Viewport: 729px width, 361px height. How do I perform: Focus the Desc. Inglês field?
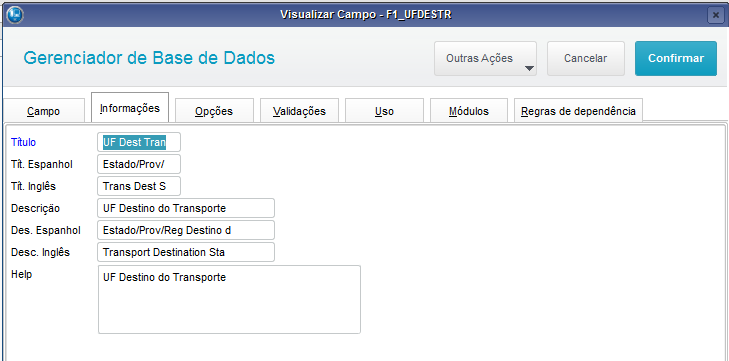(x=186, y=252)
